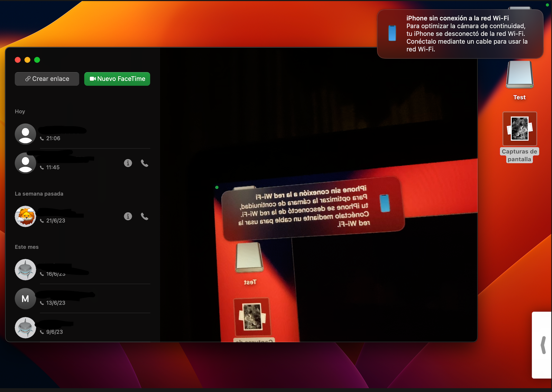Viewport: 552px width, 392px height.
Task: Select the call timestamp 11:45
Action: coord(53,167)
